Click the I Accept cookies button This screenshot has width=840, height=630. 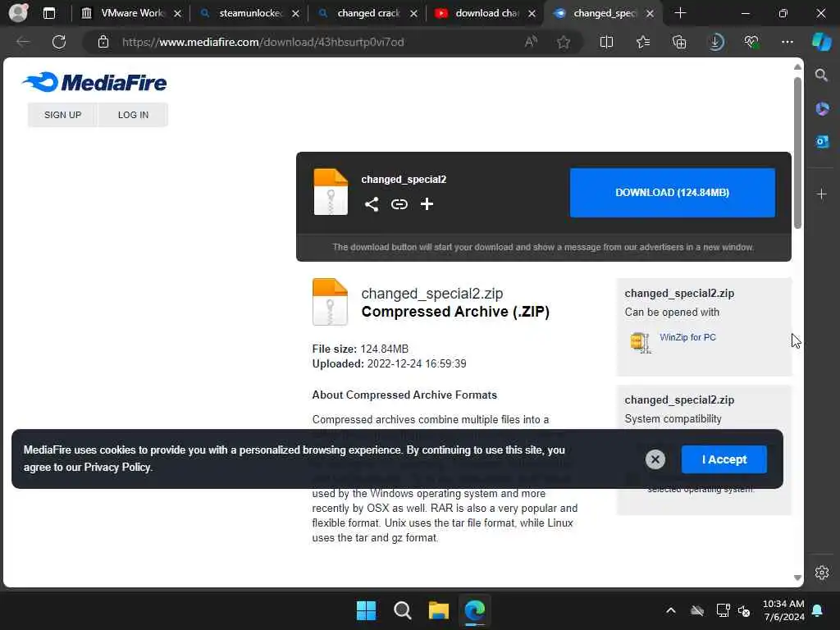point(724,459)
